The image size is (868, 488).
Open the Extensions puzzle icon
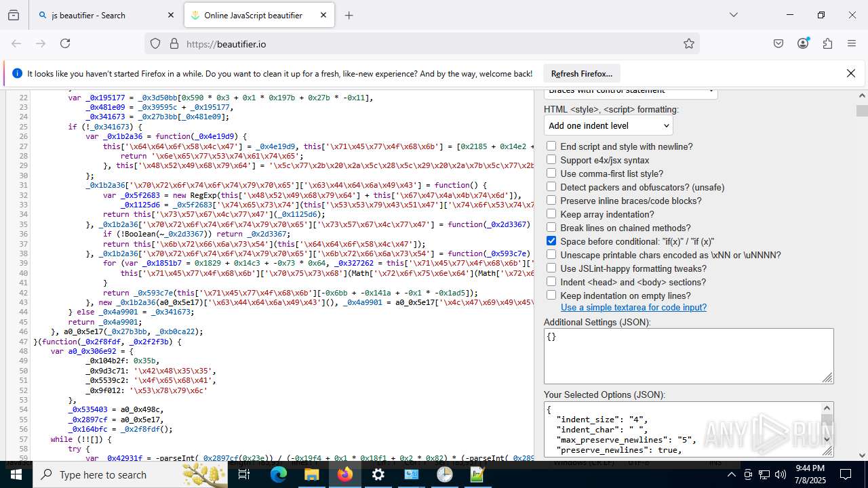coord(827,43)
